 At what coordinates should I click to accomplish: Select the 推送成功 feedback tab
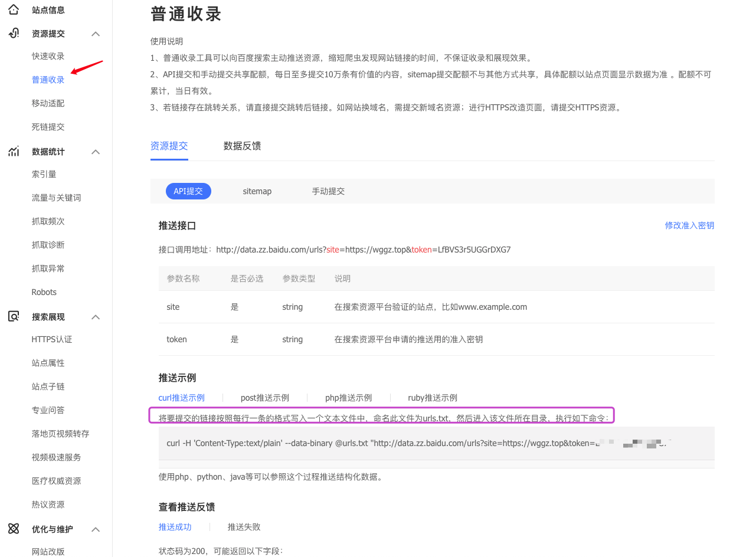pyautogui.click(x=175, y=527)
